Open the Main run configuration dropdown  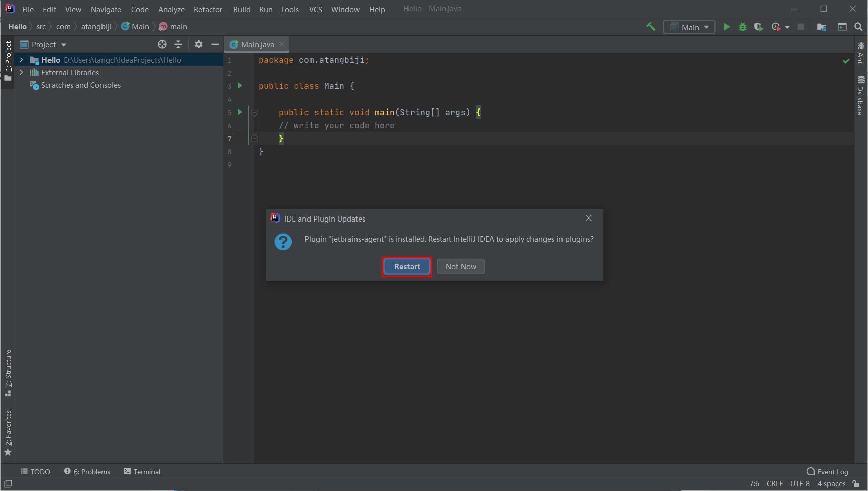[x=689, y=27]
